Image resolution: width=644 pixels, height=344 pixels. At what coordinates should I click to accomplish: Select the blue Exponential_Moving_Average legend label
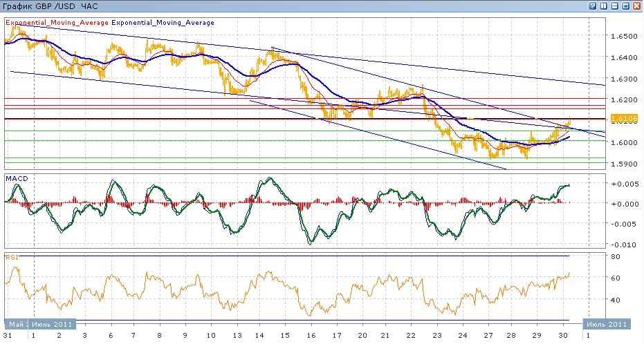tap(163, 23)
